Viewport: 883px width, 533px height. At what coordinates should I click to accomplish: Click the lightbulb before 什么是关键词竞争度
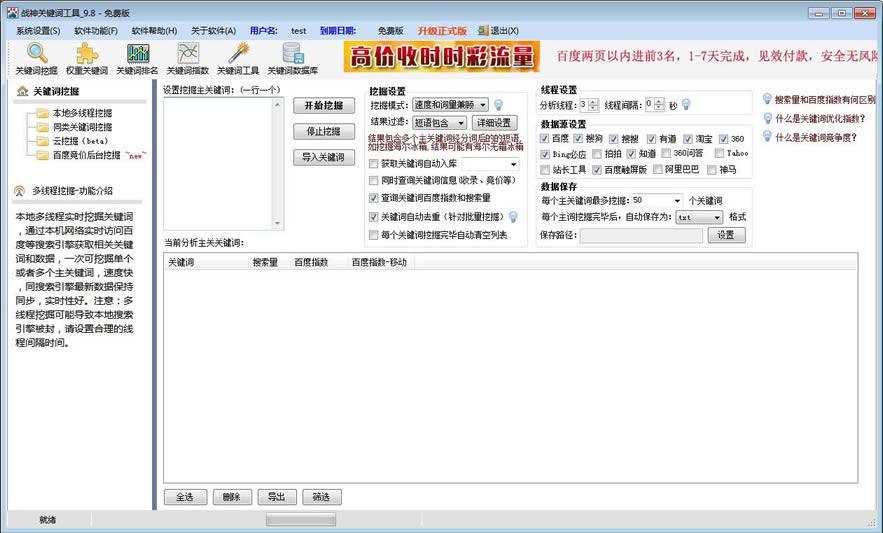(x=767, y=136)
